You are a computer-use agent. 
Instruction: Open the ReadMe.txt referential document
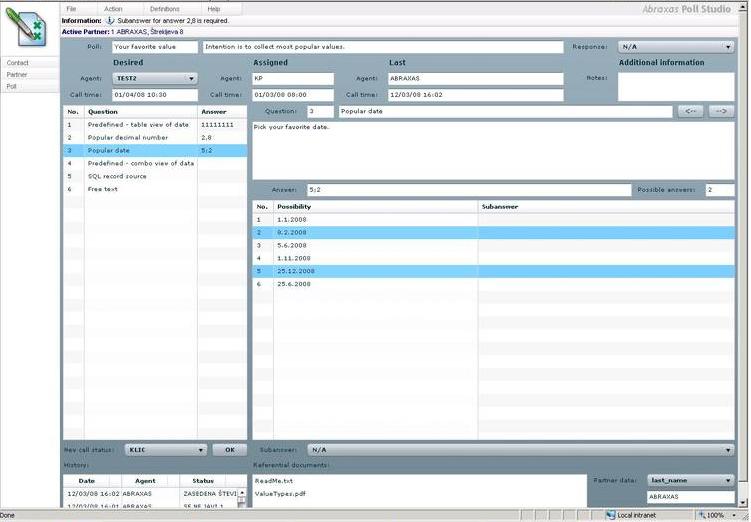pos(274,481)
